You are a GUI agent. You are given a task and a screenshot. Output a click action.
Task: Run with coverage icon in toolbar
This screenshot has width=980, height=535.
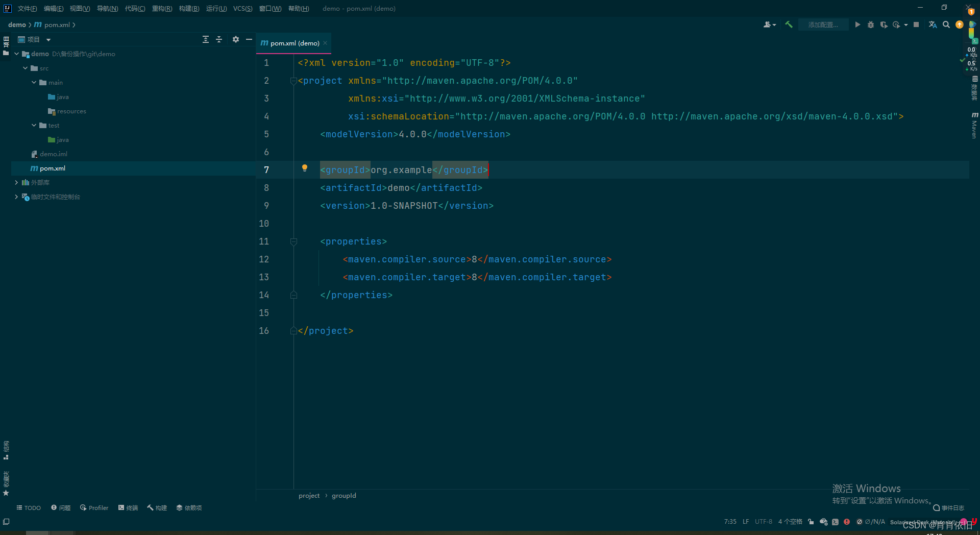[x=884, y=25]
